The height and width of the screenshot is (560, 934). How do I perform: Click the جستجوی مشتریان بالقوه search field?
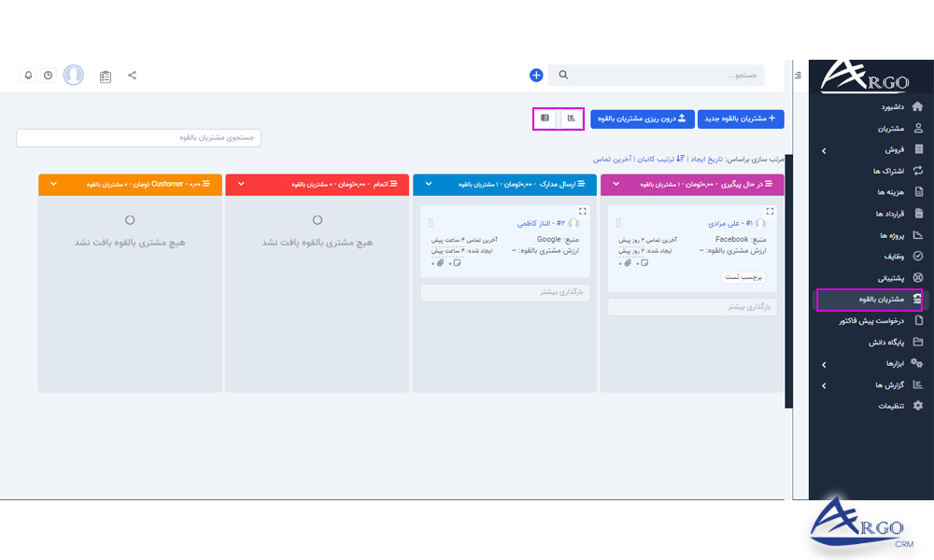click(x=138, y=137)
